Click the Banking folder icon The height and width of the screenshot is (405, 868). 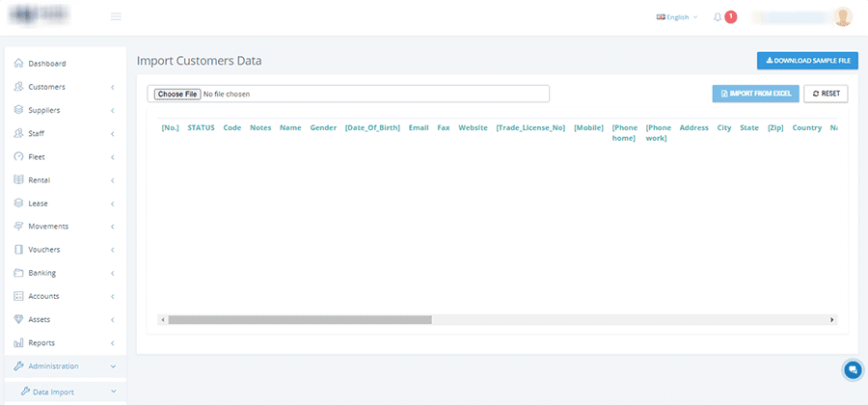(x=19, y=272)
